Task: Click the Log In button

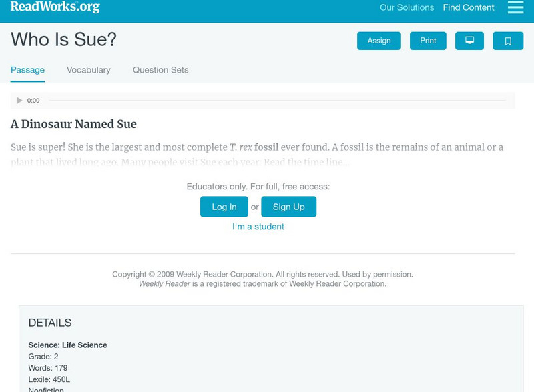Action: (x=224, y=207)
